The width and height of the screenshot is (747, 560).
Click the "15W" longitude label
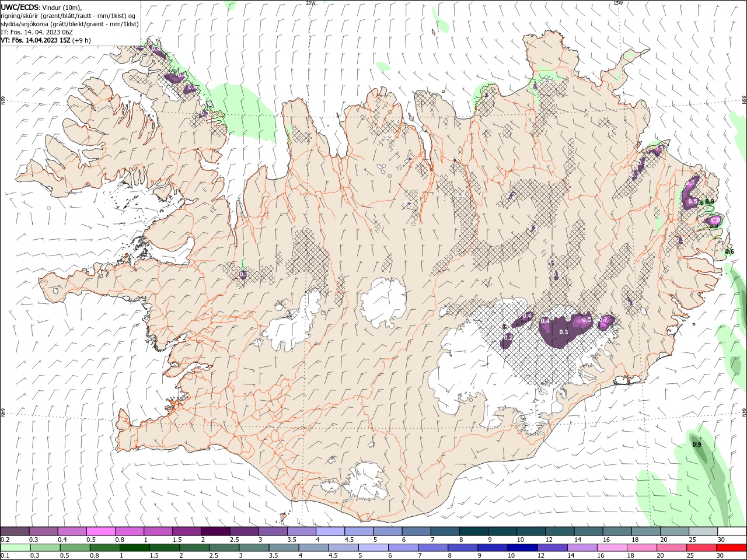tap(617, 3)
